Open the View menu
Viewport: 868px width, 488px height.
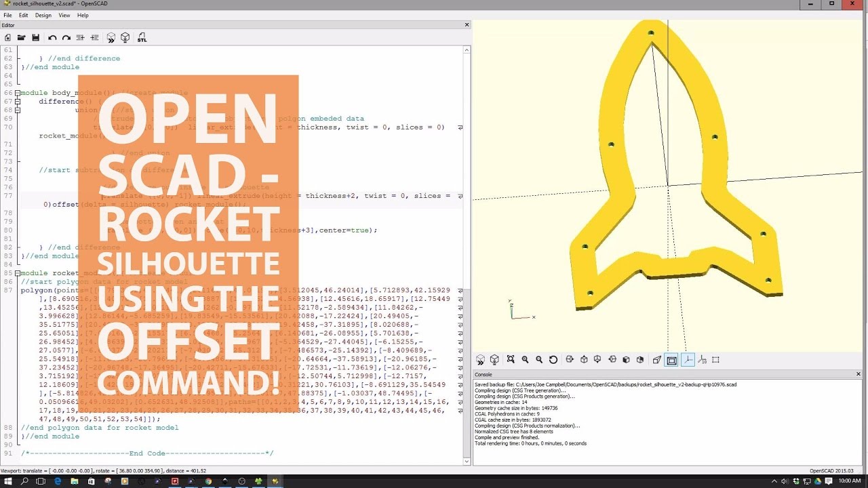point(64,15)
